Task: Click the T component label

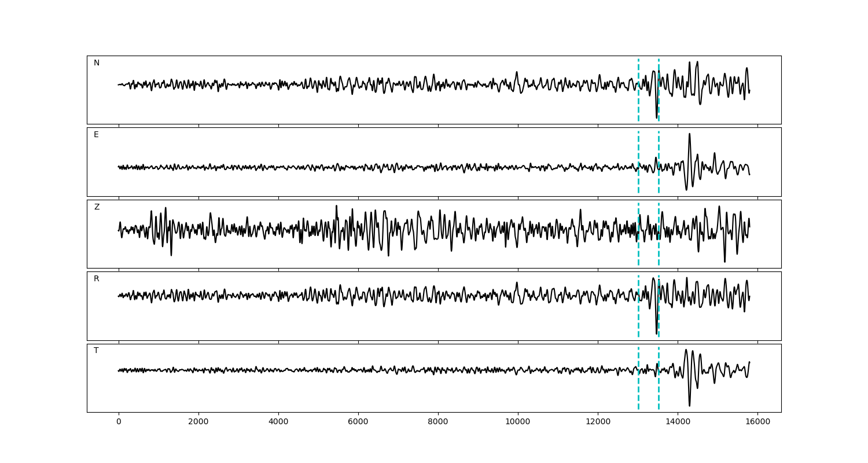Action: (96, 351)
